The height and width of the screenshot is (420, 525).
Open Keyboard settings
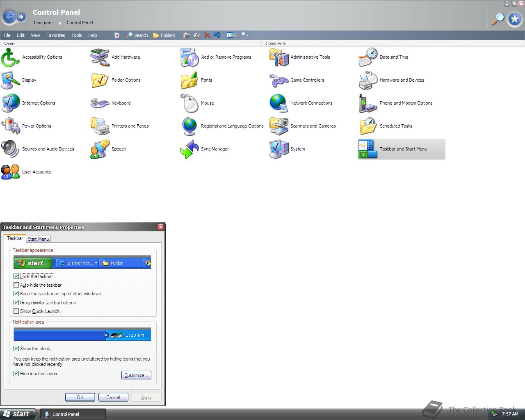tap(111, 103)
